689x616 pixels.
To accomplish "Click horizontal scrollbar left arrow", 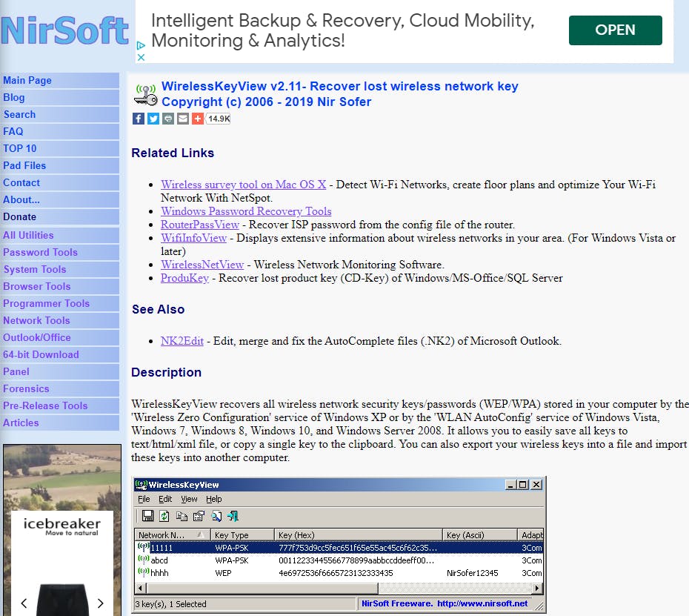I will click(x=141, y=589).
